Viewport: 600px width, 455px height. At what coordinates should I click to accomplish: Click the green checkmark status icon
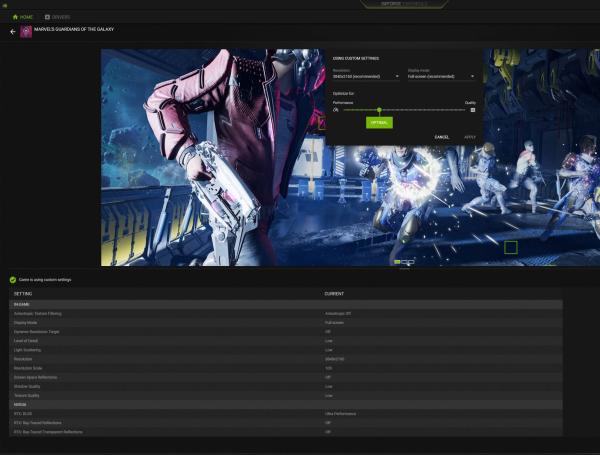pyautogui.click(x=13, y=280)
